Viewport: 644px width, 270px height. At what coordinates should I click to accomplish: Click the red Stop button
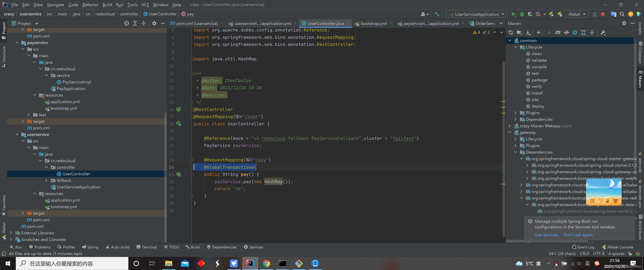603,14
